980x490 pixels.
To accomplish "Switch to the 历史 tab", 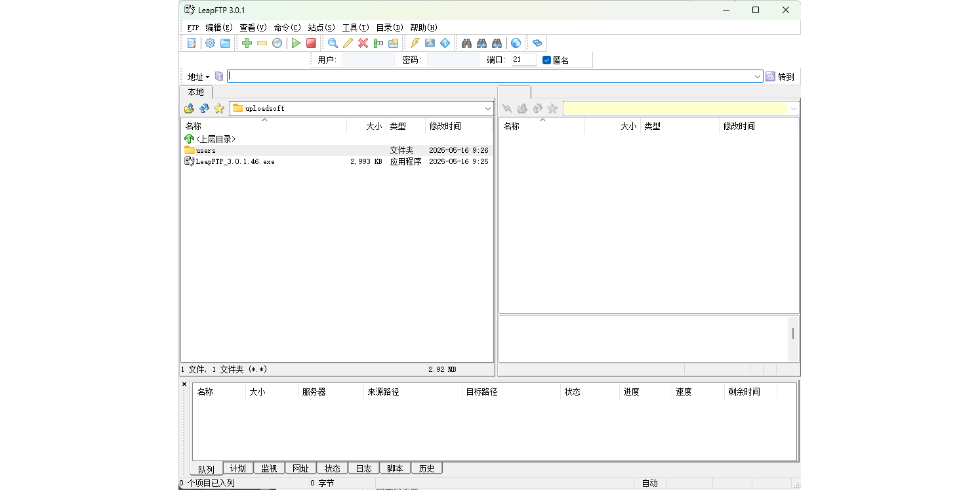I will click(x=426, y=468).
